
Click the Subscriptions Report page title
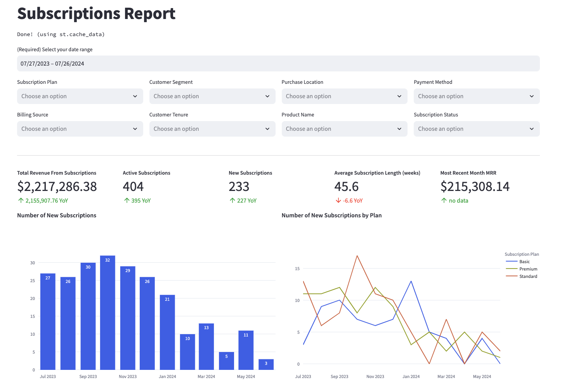point(96,13)
